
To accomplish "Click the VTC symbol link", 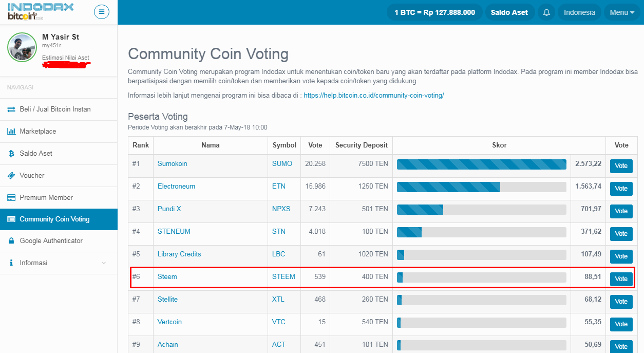I will [x=279, y=322].
